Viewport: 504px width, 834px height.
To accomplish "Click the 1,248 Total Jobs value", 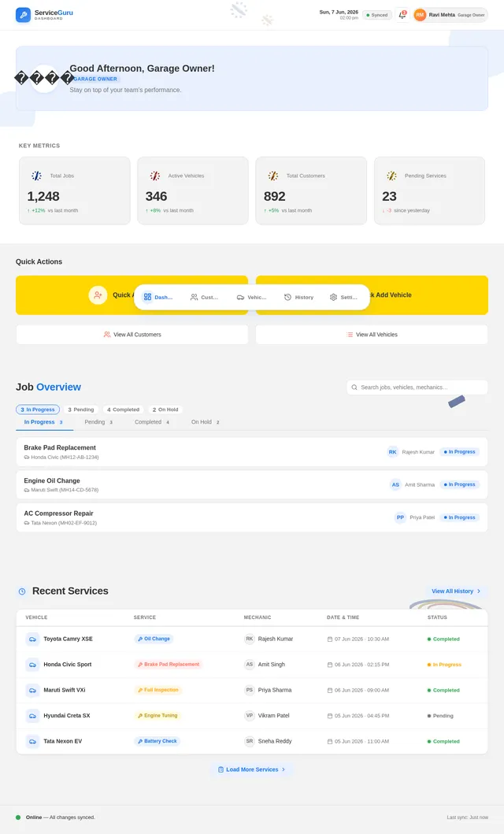I will (43, 196).
